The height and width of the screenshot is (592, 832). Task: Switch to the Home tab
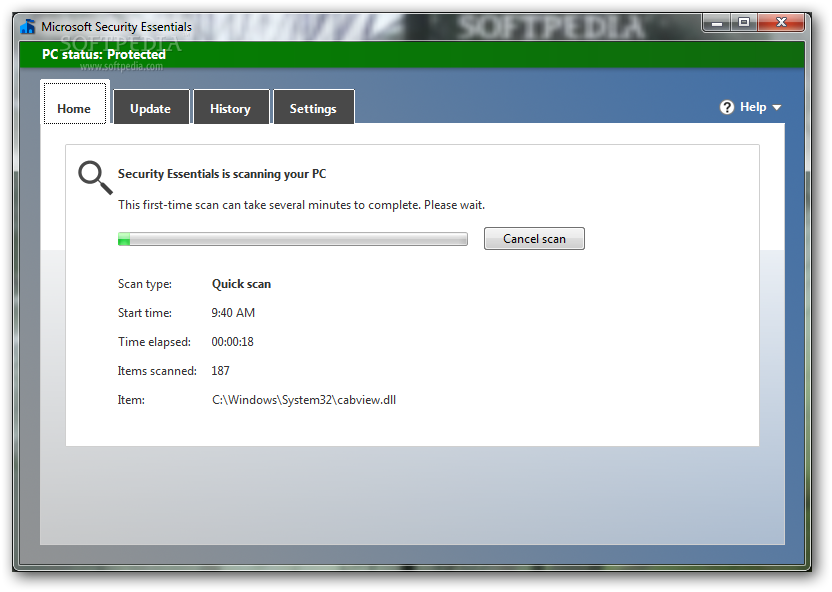[x=74, y=103]
